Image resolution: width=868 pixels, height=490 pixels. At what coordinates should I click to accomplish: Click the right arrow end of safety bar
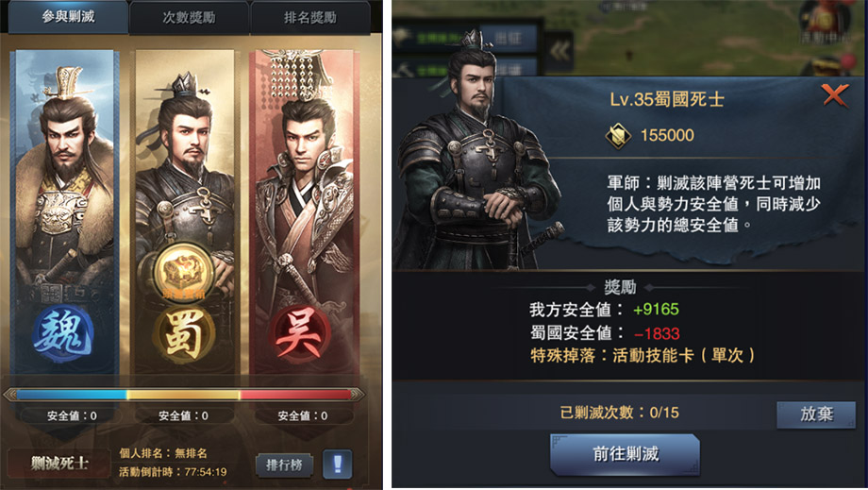click(x=358, y=395)
